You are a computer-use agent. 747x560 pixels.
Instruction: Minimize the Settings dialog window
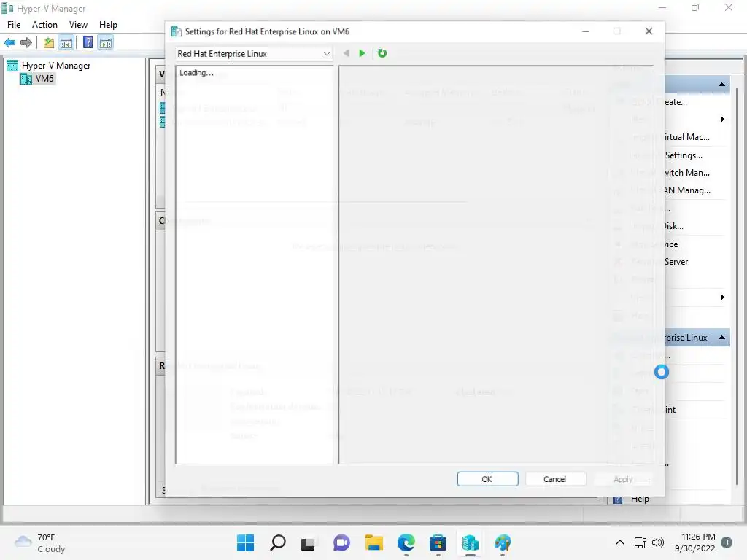pyautogui.click(x=586, y=31)
